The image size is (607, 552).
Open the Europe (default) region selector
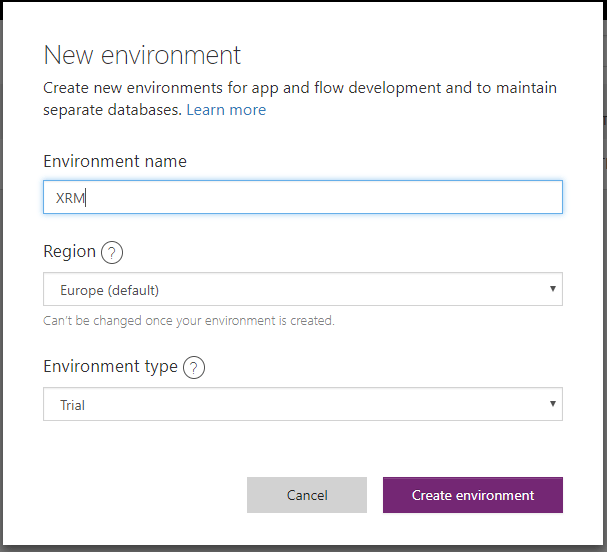tap(302, 290)
